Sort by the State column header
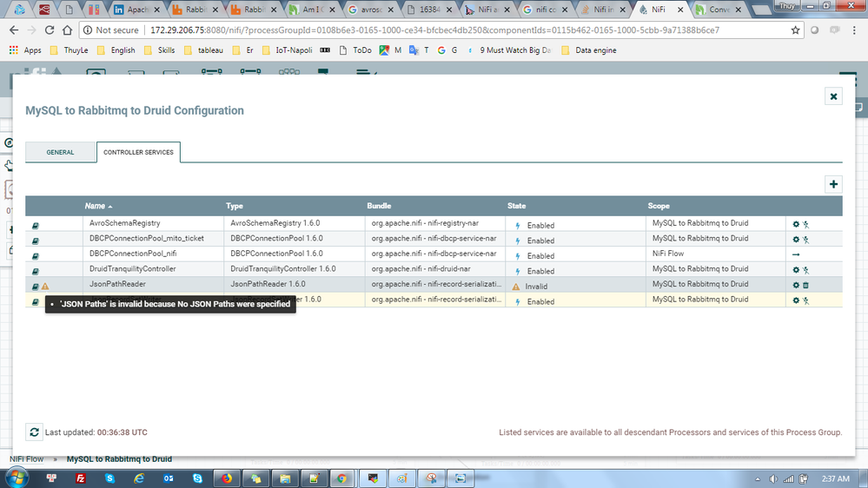The height and width of the screenshot is (488, 868). click(516, 206)
